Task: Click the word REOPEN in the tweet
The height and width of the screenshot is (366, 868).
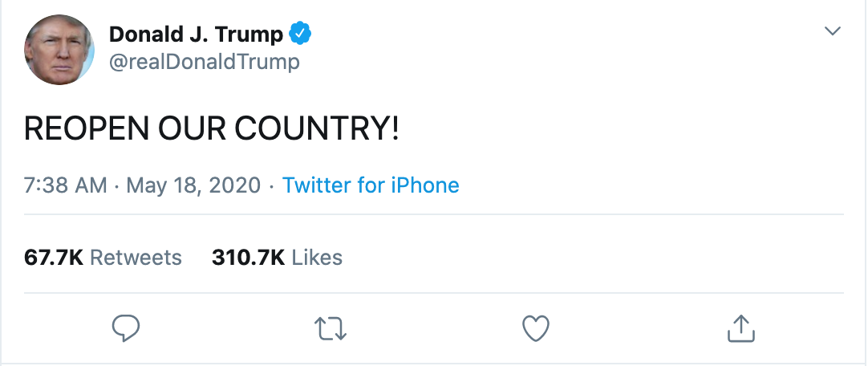Action: pos(74,129)
